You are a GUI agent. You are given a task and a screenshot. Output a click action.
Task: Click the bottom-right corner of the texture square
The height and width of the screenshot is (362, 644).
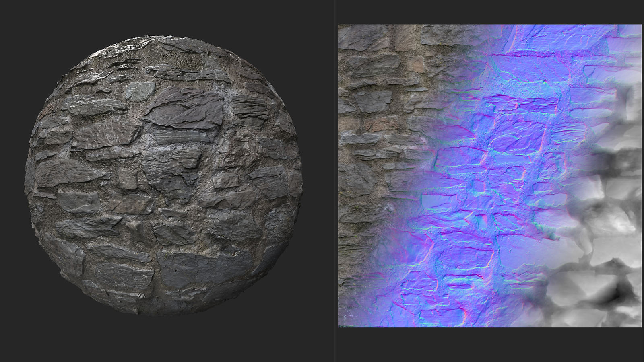click(x=640, y=326)
